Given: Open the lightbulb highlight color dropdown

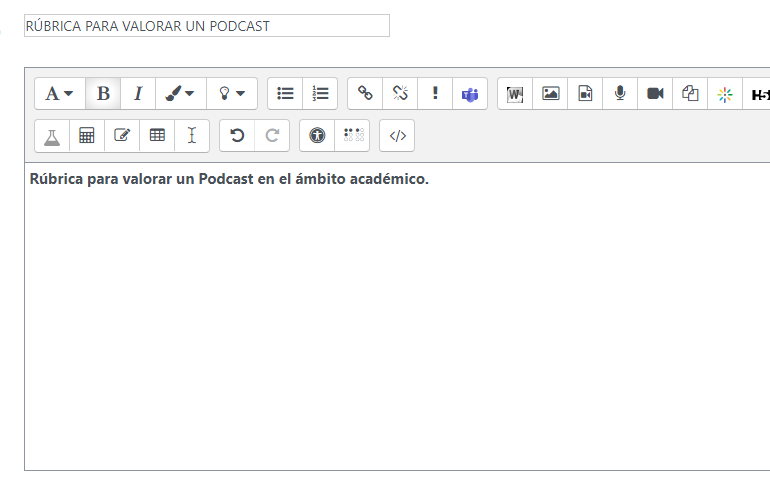Looking at the screenshot, I should pyautogui.click(x=232, y=93).
